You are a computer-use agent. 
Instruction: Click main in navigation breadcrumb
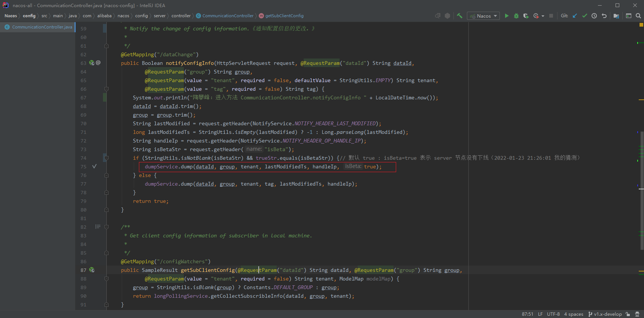(x=58, y=16)
